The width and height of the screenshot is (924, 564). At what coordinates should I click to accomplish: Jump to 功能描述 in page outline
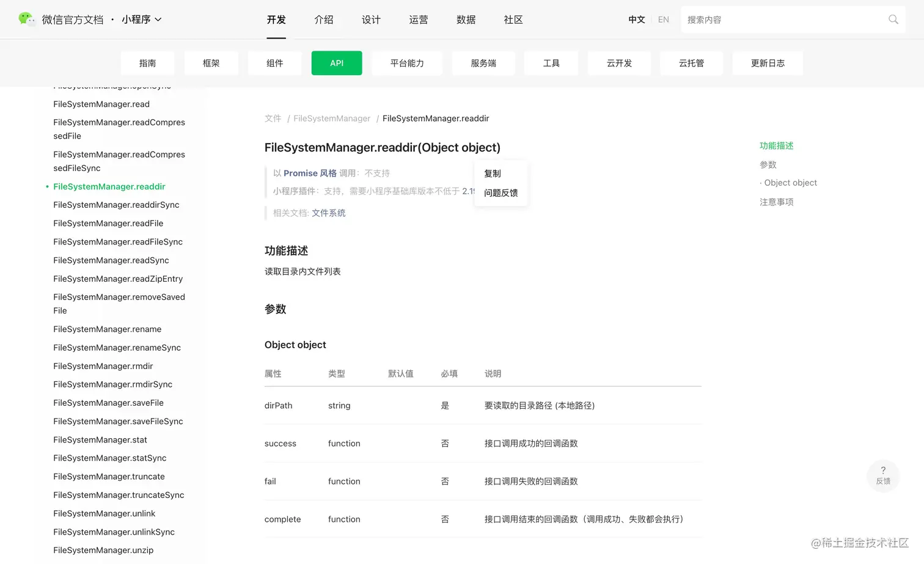tap(776, 146)
